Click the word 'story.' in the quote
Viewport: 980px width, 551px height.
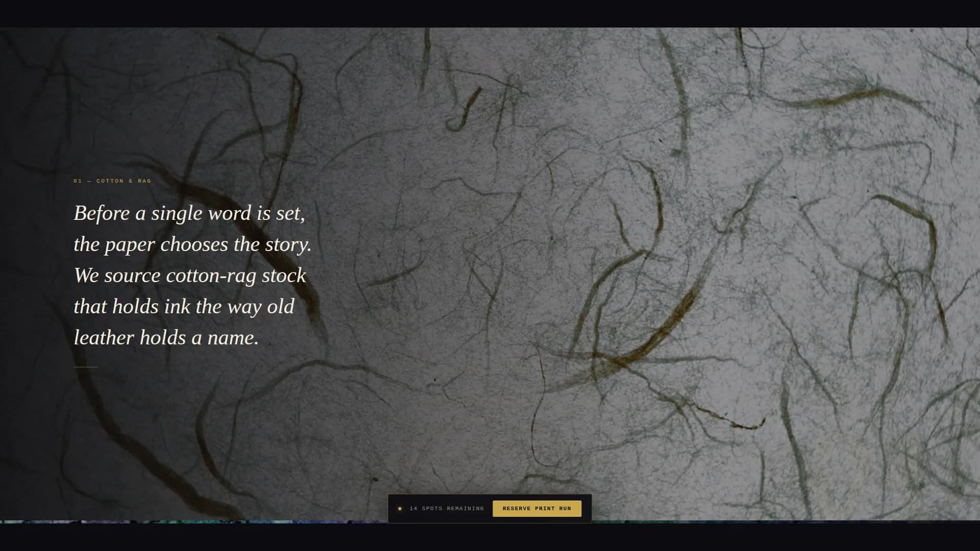(288, 245)
